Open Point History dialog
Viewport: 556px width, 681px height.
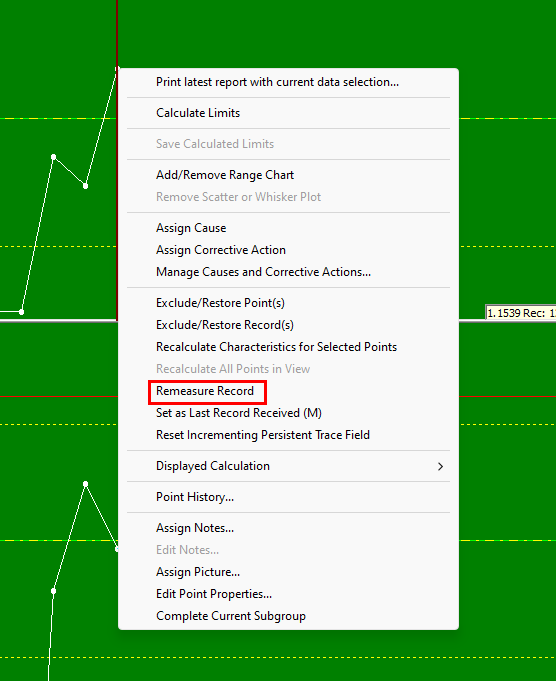pyautogui.click(x=288, y=497)
